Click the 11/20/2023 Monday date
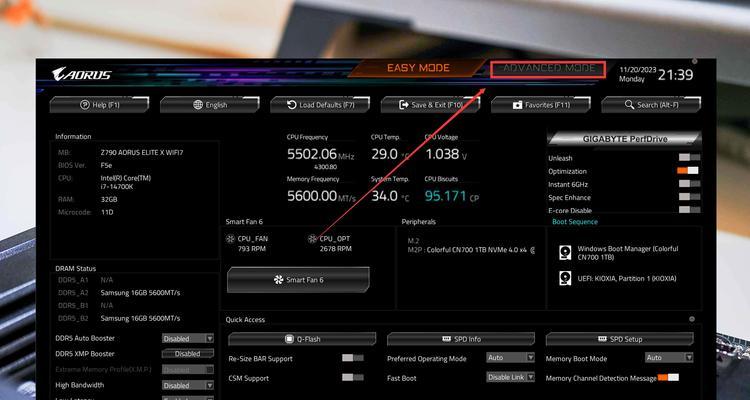The image size is (750, 400). click(638, 75)
